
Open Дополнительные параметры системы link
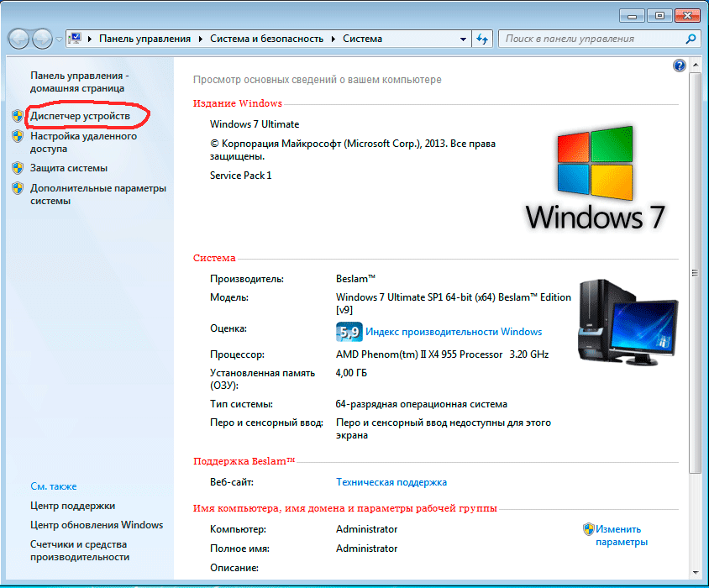(x=98, y=194)
